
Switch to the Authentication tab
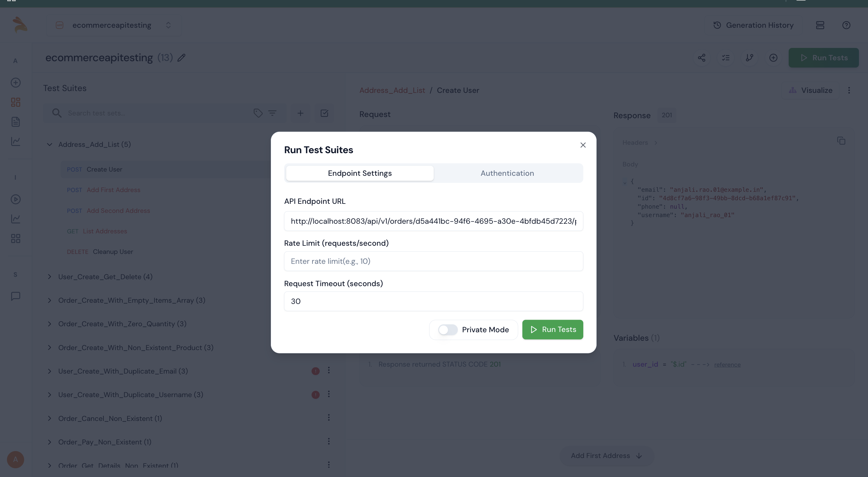(x=507, y=173)
